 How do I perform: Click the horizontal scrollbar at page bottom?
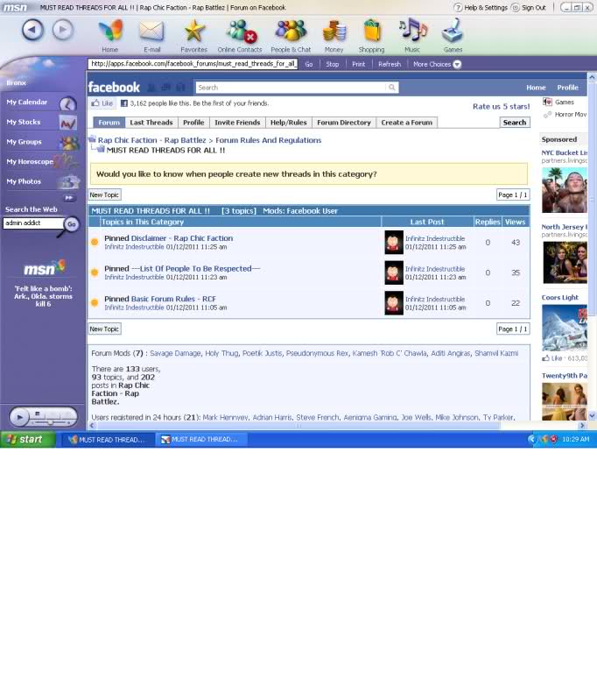[298, 426]
